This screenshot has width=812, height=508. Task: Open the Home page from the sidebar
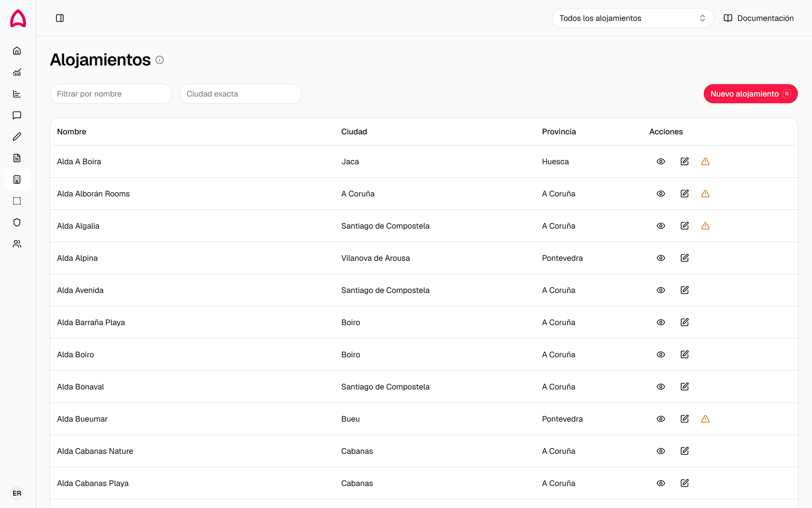(x=17, y=51)
